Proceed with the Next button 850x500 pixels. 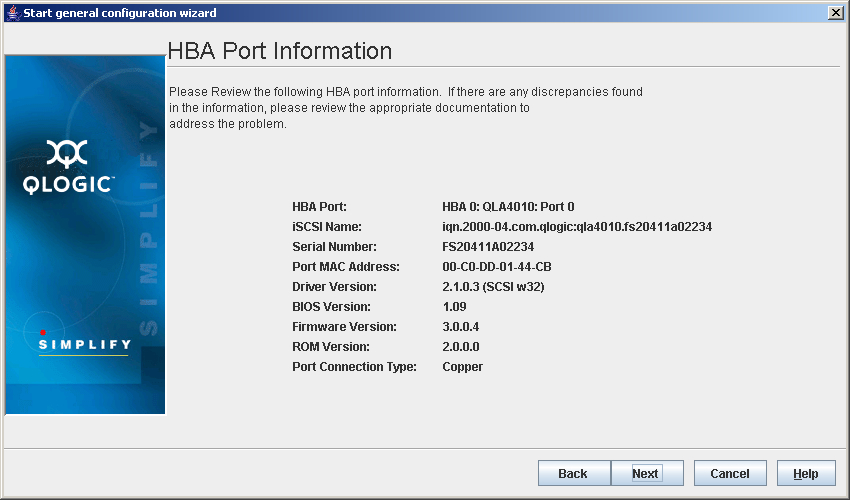645,473
